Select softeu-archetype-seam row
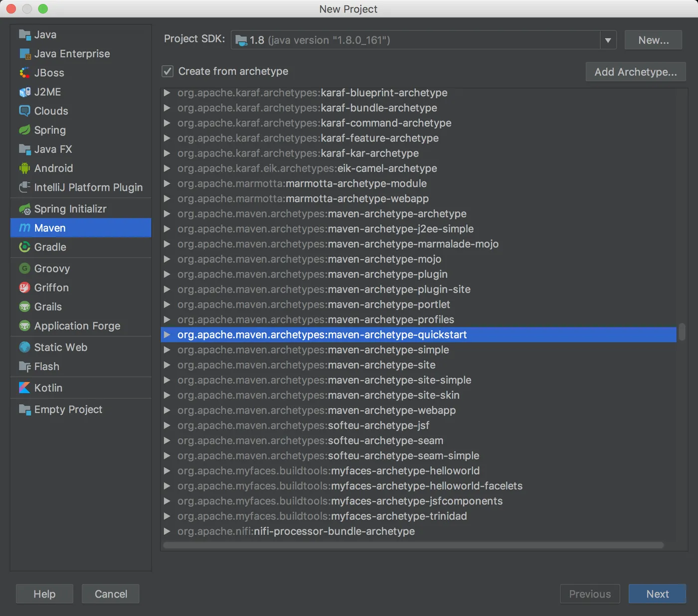698x616 pixels. pyautogui.click(x=419, y=441)
